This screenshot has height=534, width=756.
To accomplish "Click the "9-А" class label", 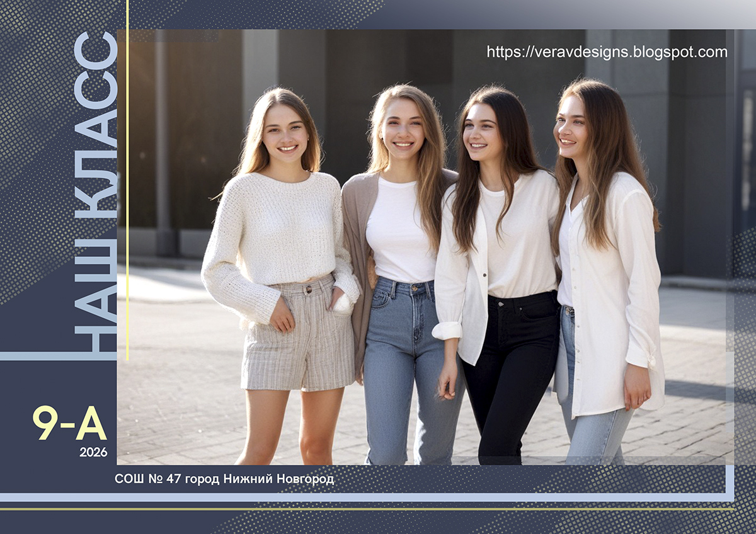I will tap(70, 423).
